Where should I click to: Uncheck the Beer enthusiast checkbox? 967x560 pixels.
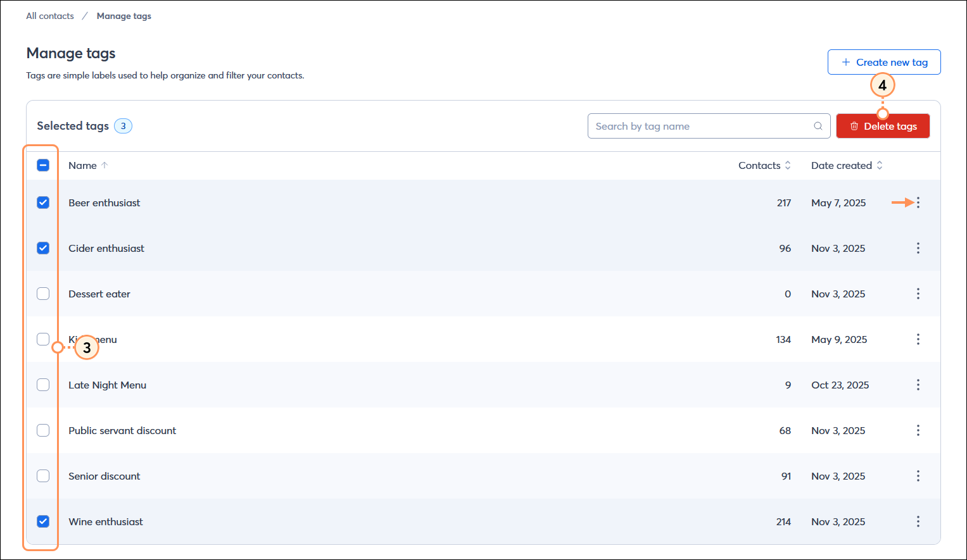pyautogui.click(x=43, y=202)
